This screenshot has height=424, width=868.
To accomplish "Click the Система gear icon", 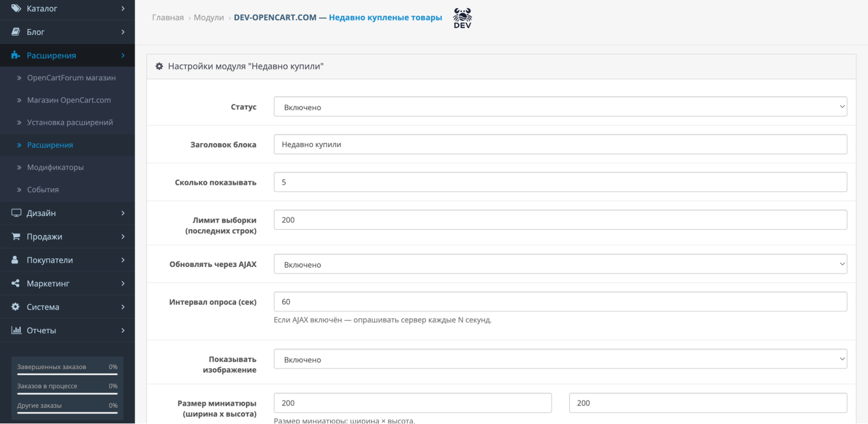I will (16, 307).
